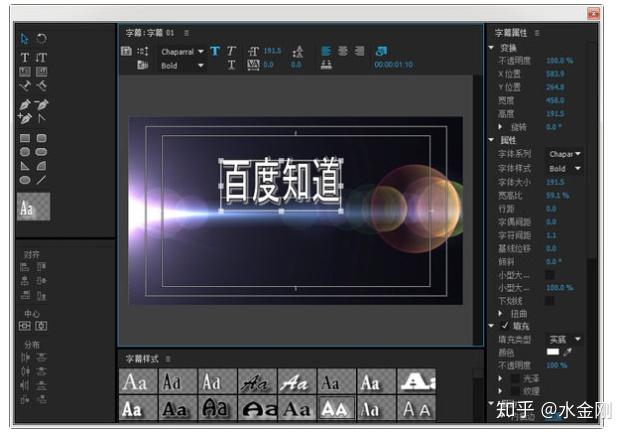Click New Title Based on Current icon
This screenshot has width=629, height=437.
click(x=126, y=51)
